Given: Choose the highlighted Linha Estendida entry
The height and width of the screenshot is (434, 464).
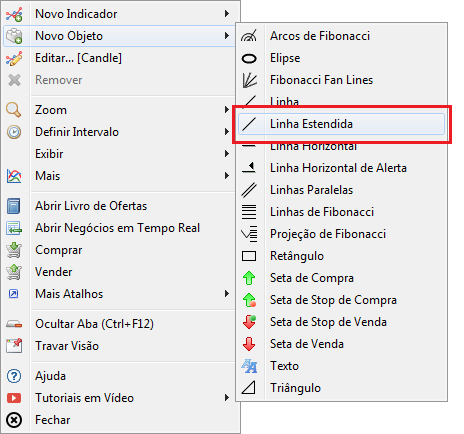Looking at the screenshot, I should [341, 124].
